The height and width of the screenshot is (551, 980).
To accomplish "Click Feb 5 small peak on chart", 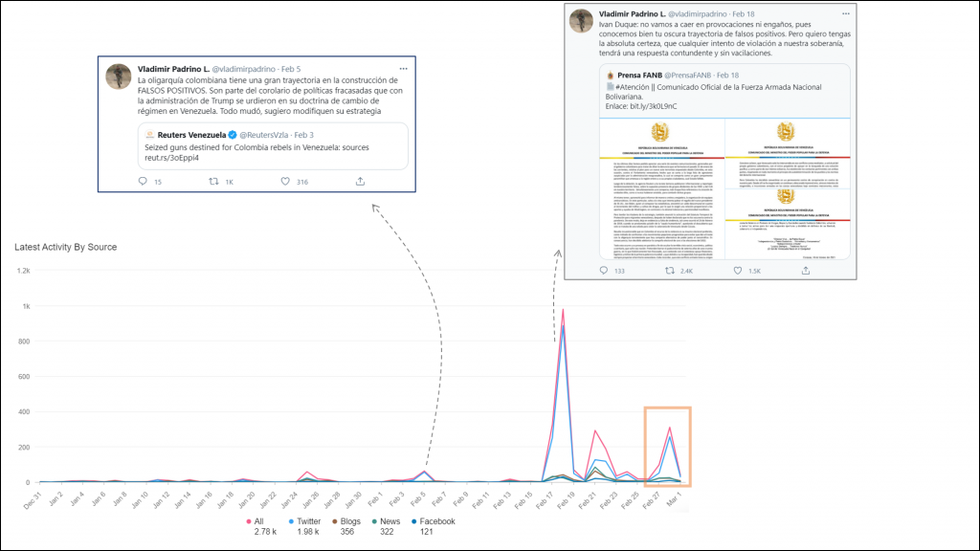I will click(x=425, y=472).
